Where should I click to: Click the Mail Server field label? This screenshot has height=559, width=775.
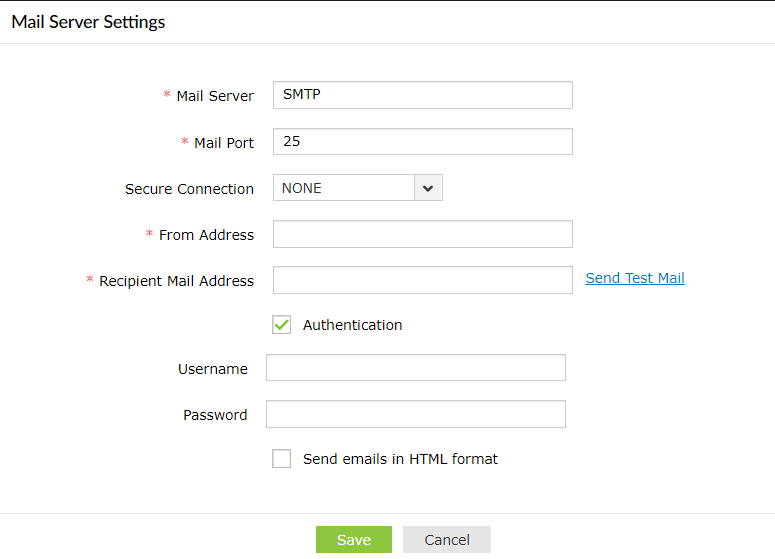tap(215, 96)
